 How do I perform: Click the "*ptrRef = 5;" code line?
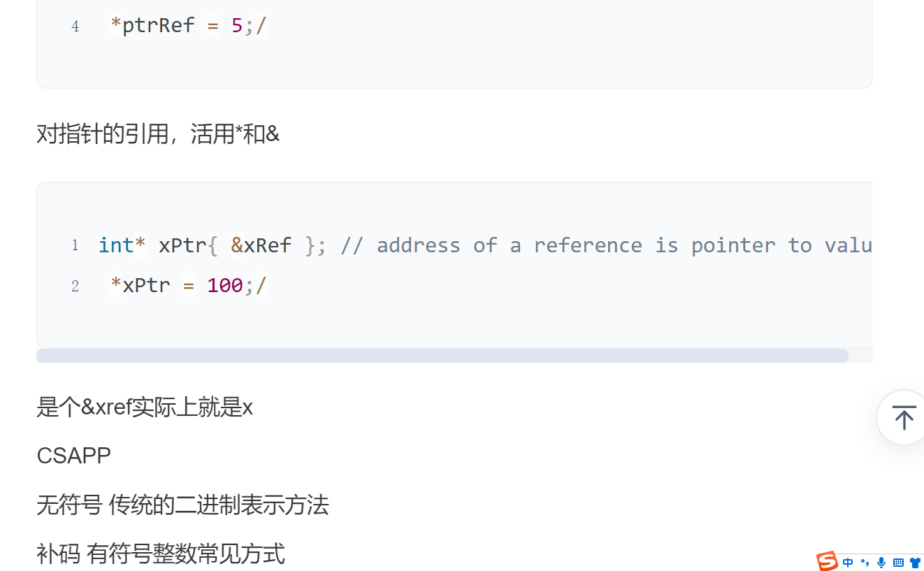188,26
